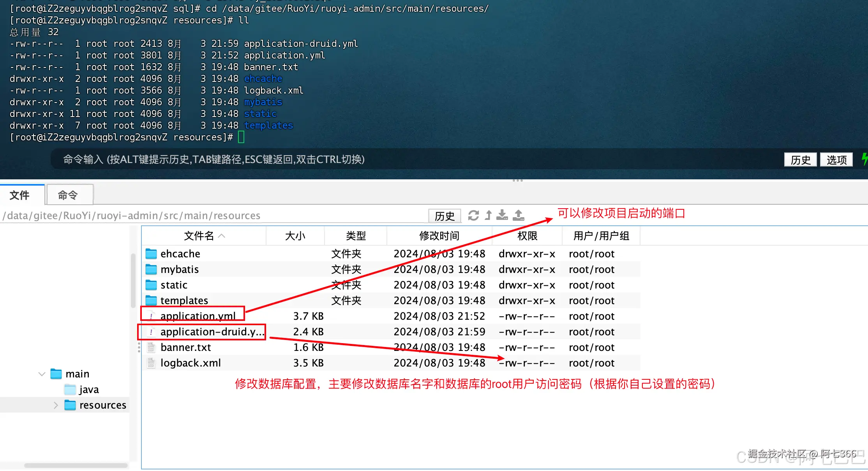Click the refresh directory icon
Viewport: 868px width, 471px height.
[x=473, y=215]
